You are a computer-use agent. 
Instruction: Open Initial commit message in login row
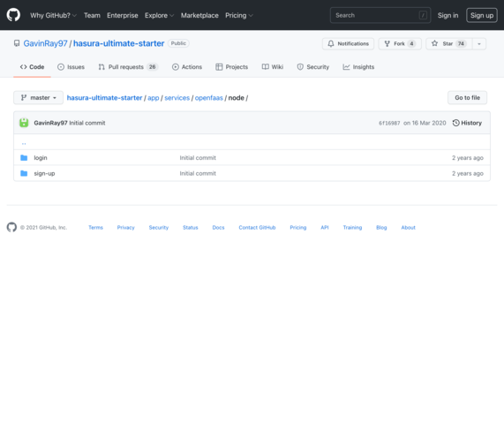click(198, 157)
